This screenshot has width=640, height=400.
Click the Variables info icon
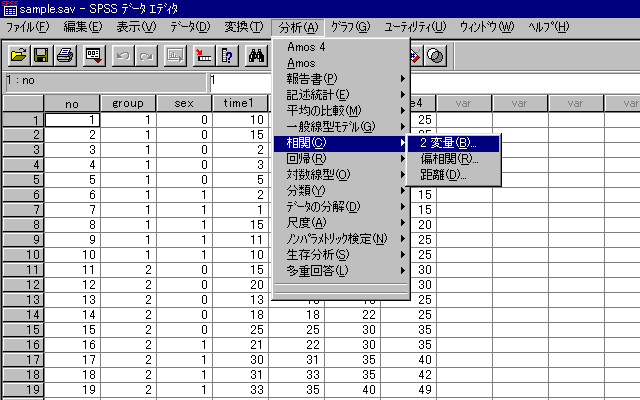click(x=226, y=55)
